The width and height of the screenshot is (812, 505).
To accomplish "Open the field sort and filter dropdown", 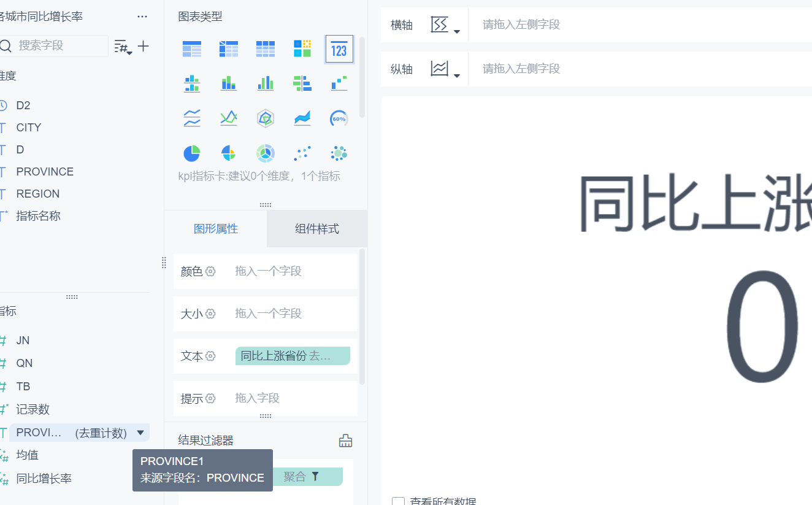I will [x=123, y=47].
